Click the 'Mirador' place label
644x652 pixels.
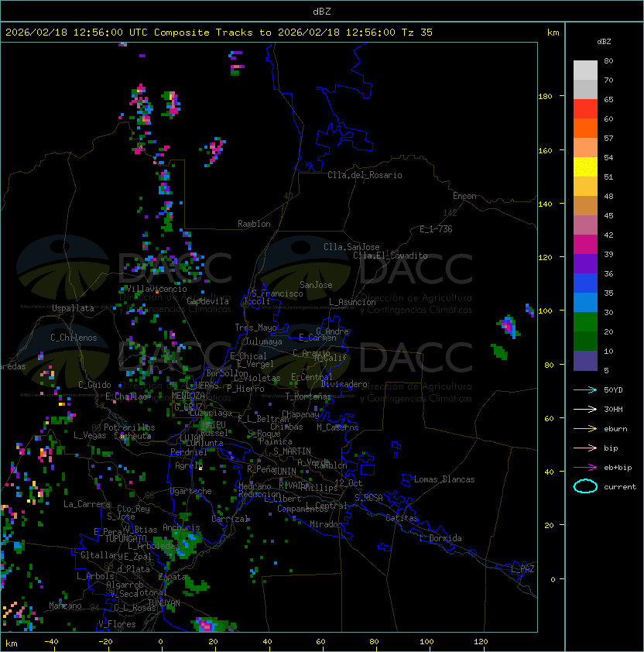pos(327,524)
